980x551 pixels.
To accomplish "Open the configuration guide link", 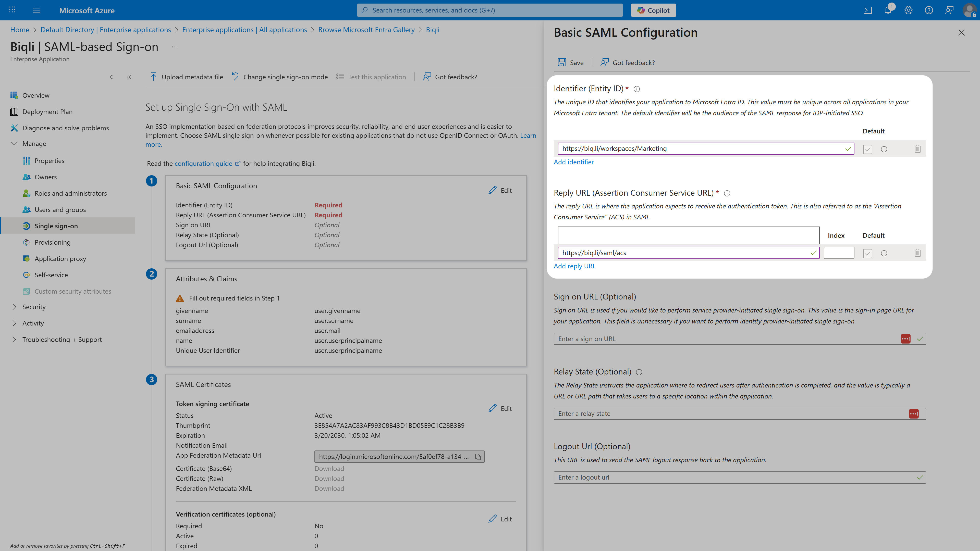I will [x=207, y=164].
